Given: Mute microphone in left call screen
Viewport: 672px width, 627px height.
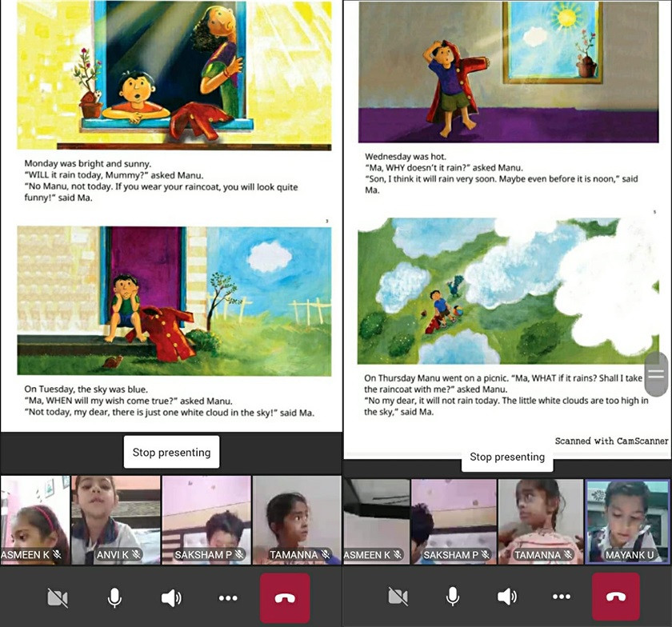Looking at the screenshot, I should coord(114,598).
